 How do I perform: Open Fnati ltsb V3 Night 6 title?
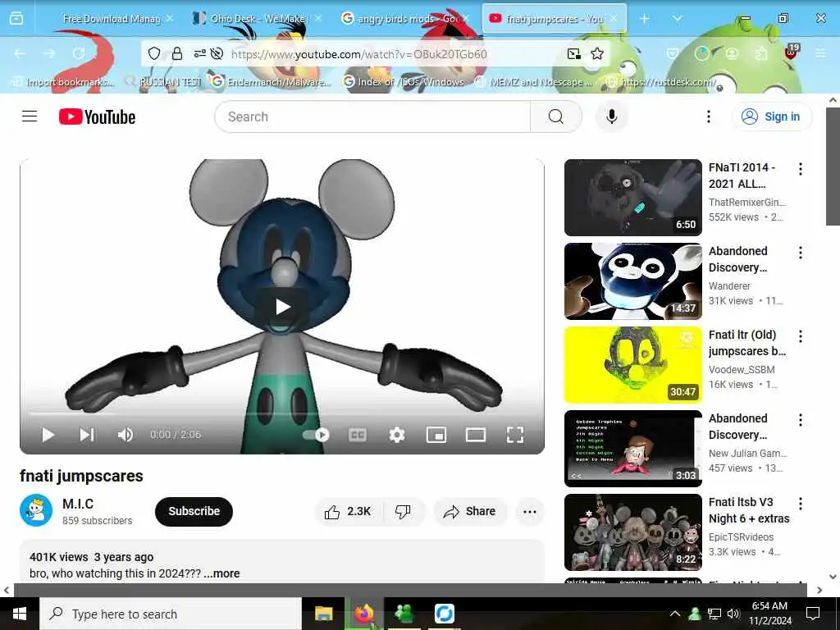tap(748, 510)
